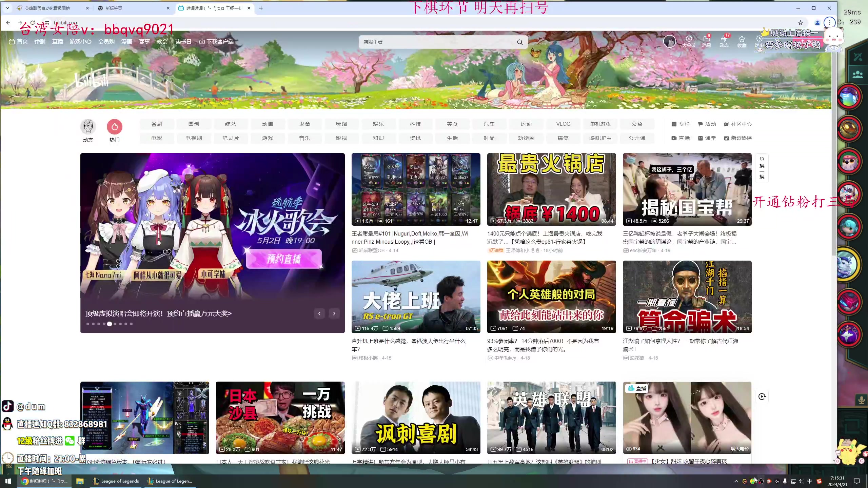Viewport: 868px width, 488px height.
Task: Open 消息 messages icon with badge 9
Action: pos(706,41)
